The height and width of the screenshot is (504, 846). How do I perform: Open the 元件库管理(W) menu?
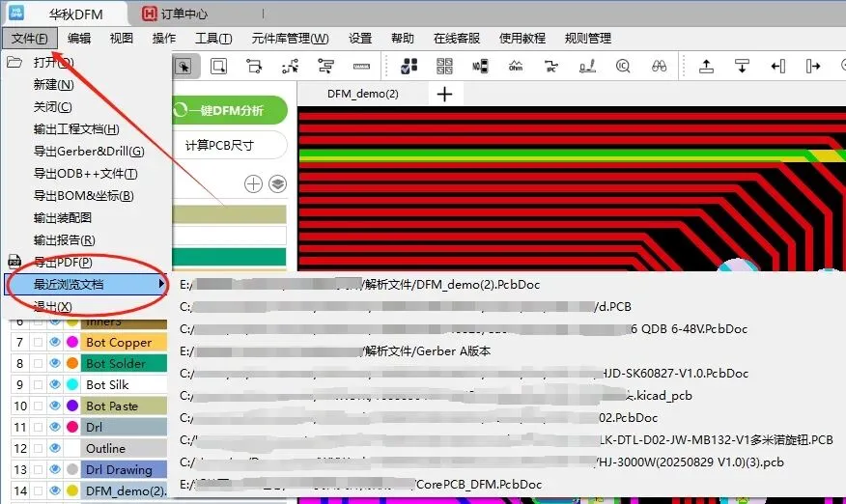(291, 39)
